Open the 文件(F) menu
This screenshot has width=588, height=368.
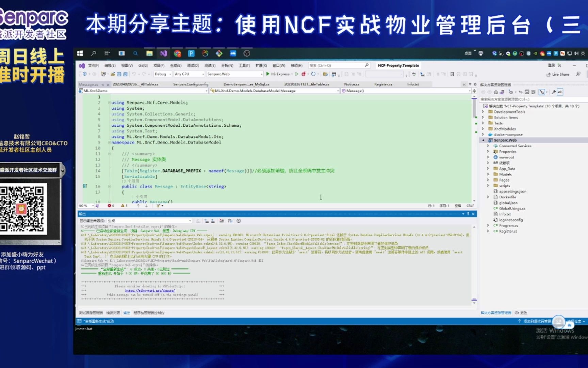pos(93,65)
